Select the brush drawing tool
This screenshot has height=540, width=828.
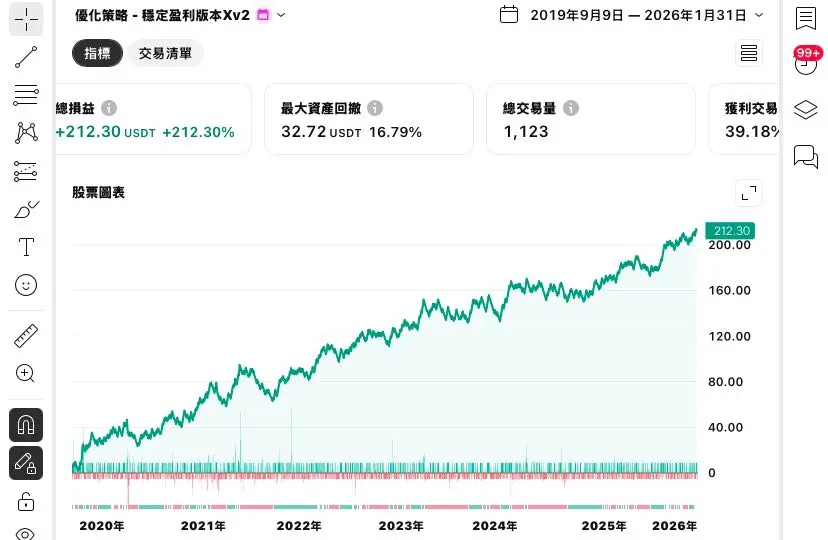pyautogui.click(x=26, y=209)
